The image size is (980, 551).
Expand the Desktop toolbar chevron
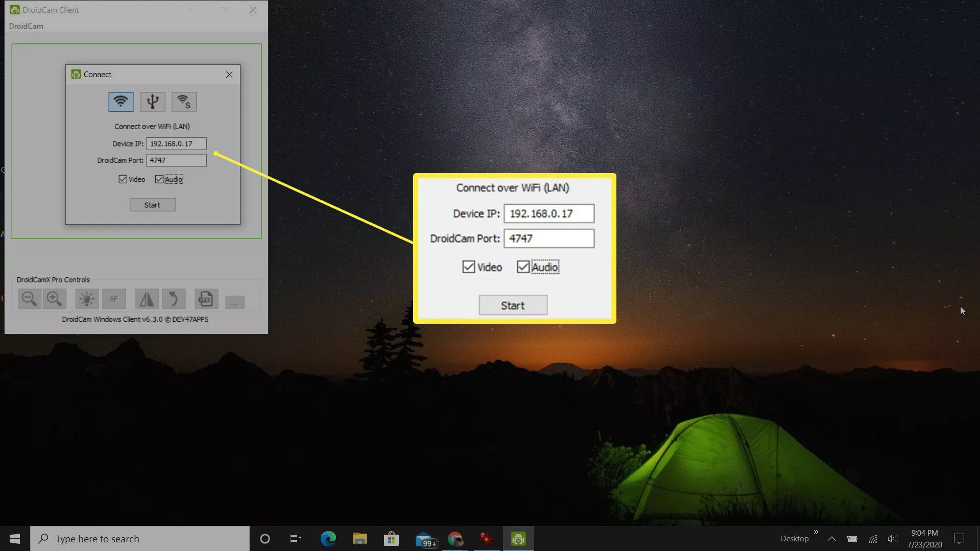tap(816, 532)
